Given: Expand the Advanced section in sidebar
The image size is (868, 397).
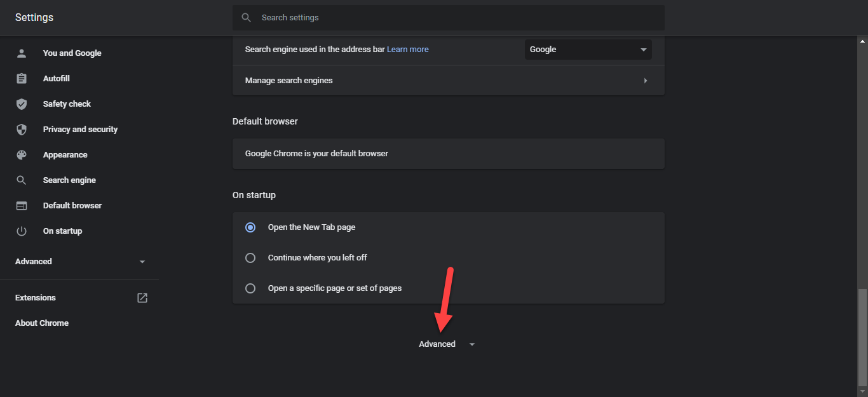Looking at the screenshot, I should [80, 262].
